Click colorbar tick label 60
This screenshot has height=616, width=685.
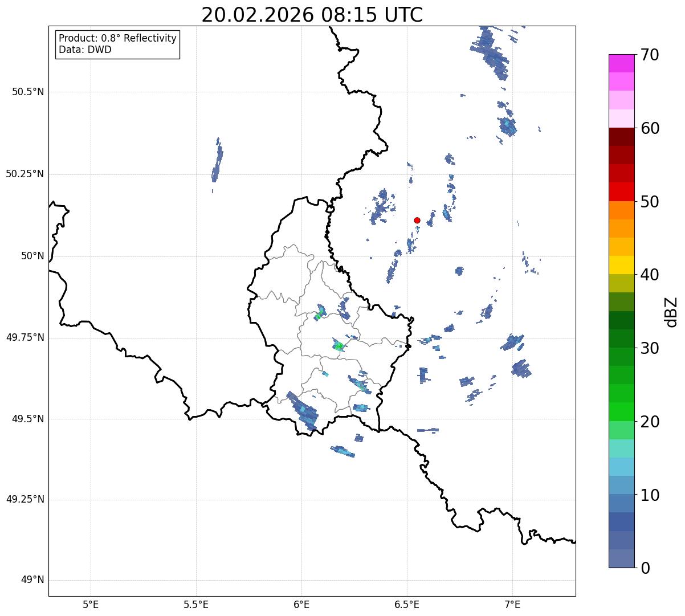(x=650, y=128)
